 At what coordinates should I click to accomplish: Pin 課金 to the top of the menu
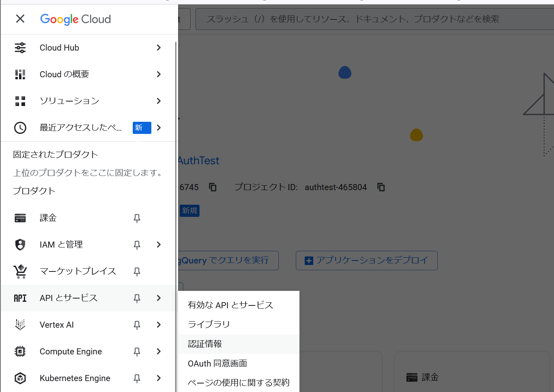coord(137,218)
